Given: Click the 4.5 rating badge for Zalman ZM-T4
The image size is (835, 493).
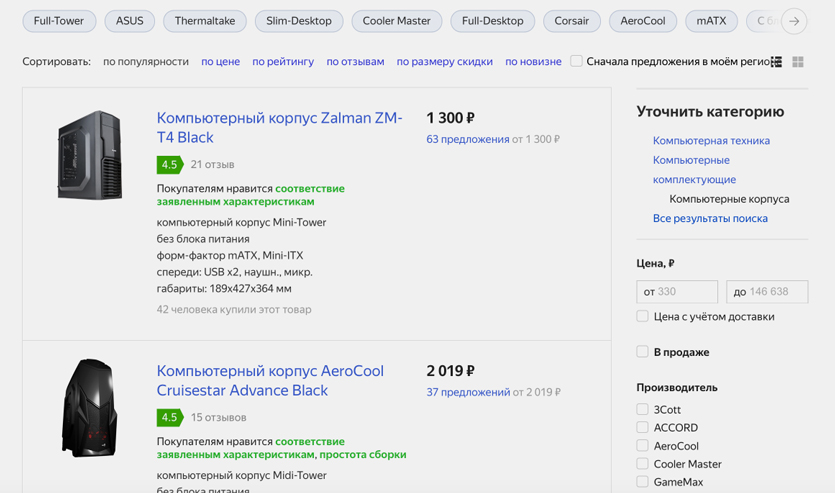Looking at the screenshot, I should click(x=169, y=164).
